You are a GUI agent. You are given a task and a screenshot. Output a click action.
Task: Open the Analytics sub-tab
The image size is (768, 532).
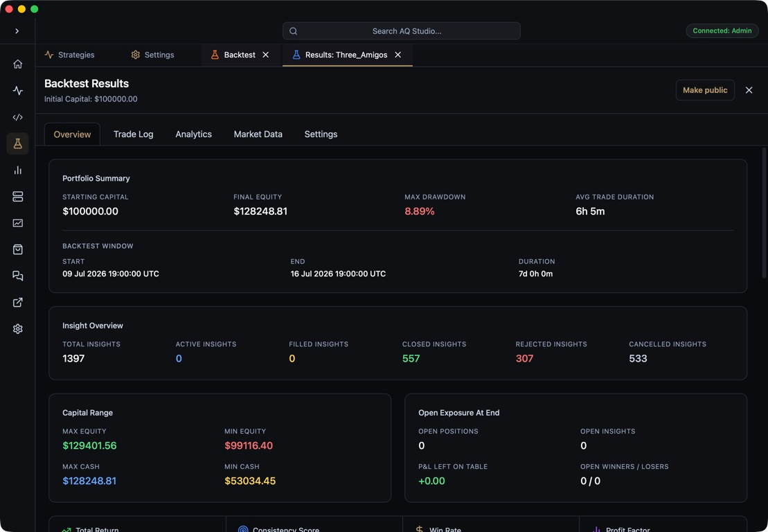[193, 134]
